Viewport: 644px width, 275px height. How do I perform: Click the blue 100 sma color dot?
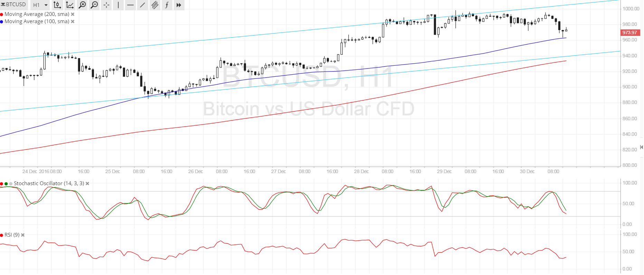tap(2, 22)
